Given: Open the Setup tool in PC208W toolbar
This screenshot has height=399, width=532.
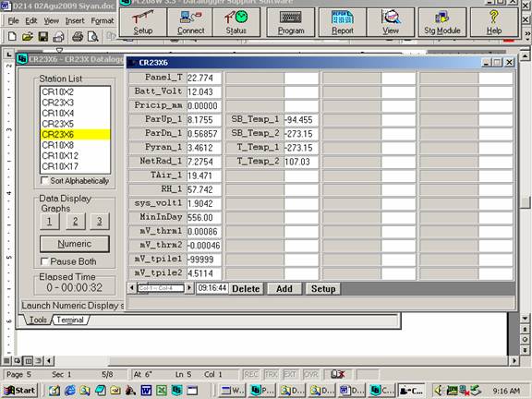Looking at the screenshot, I should [143, 22].
